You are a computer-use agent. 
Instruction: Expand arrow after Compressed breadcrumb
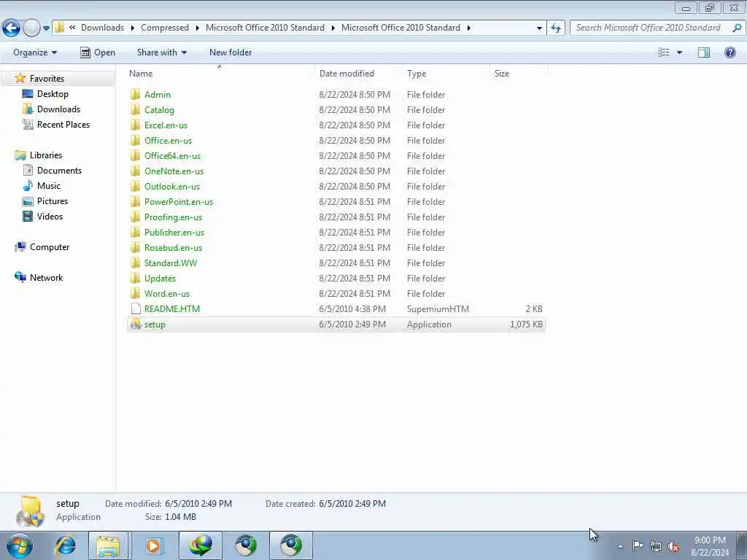point(197,28)
